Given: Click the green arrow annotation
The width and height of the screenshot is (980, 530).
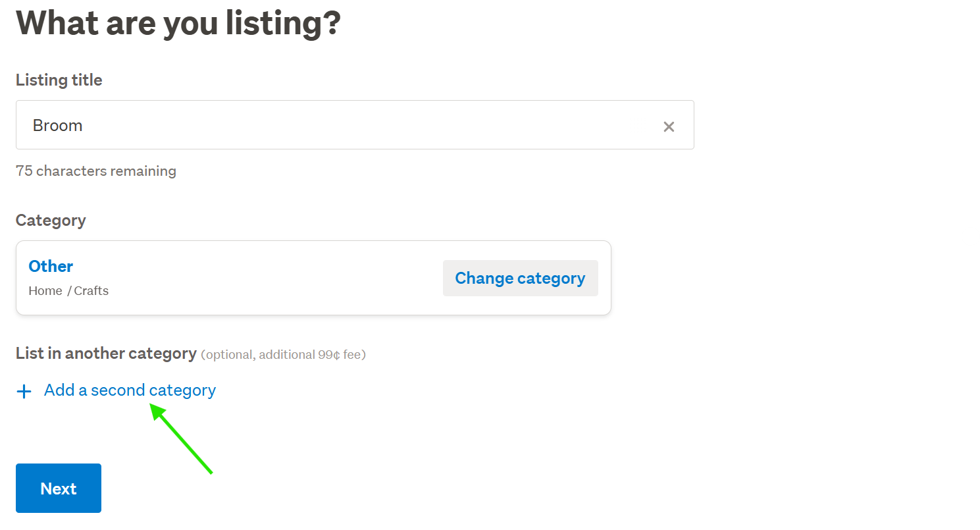Looking at the screenshot, I should tap(182, 439).
